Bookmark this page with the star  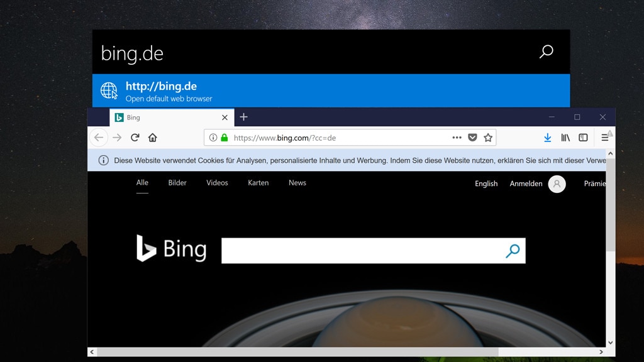[x=487, y=137]
